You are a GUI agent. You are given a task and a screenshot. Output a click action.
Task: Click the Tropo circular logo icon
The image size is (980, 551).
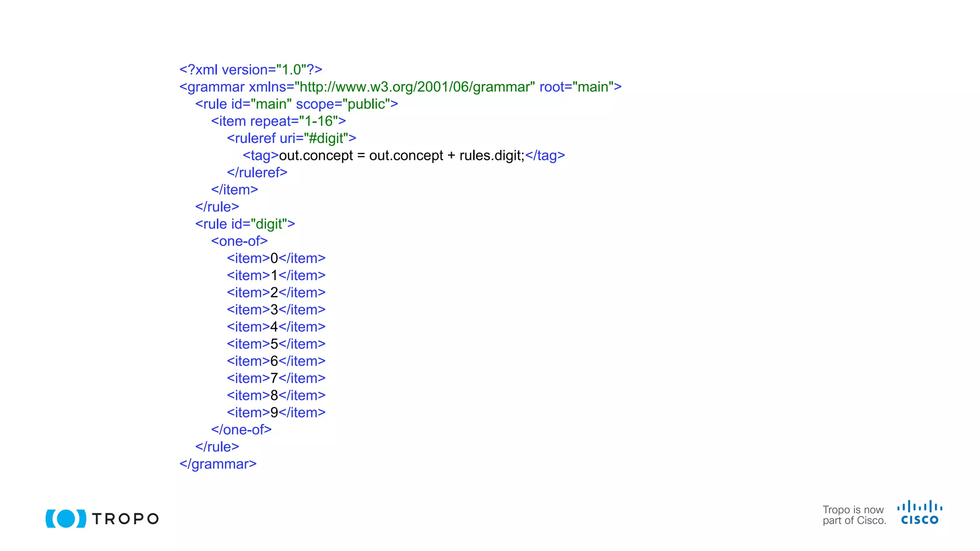click(66, 518)
